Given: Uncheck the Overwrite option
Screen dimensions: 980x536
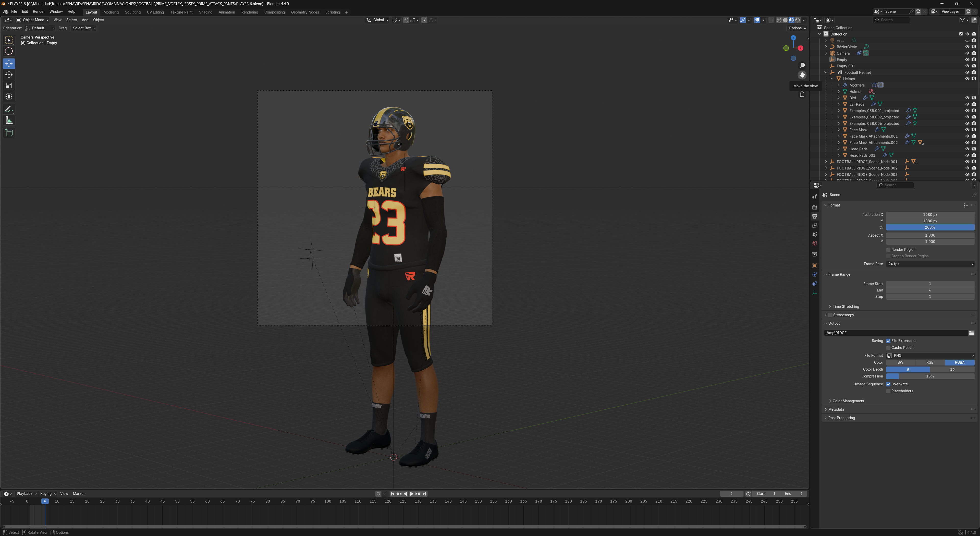Looking at the screenshot, I should point(888,384).
